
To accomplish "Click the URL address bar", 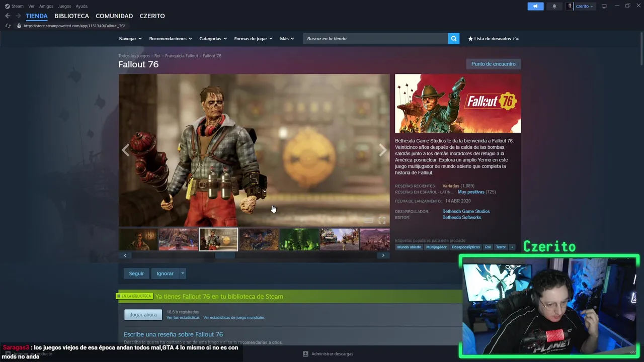I will point(74,26).
